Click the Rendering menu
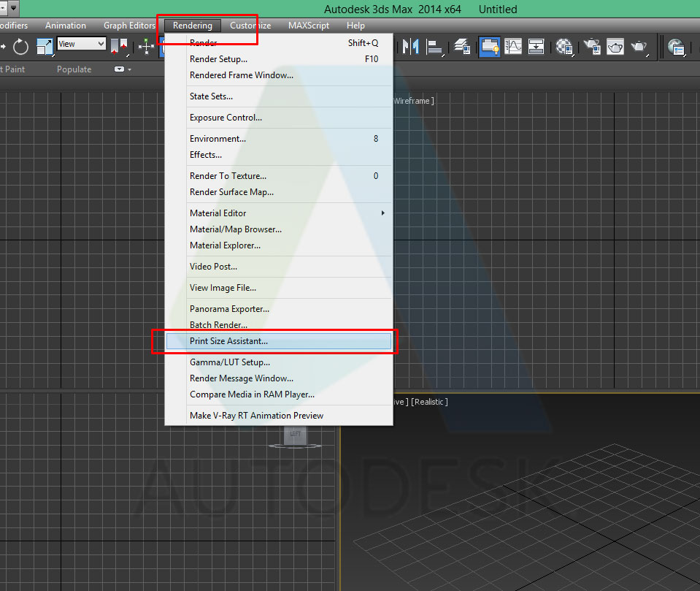This screenshot has height=591, width=700. pyautogui.click(x=193, y=26)
